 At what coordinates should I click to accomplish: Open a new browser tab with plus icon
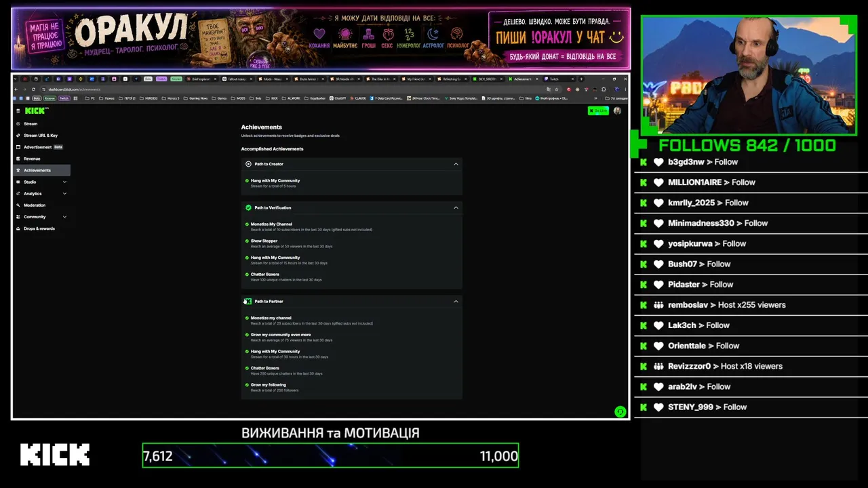pyautogui.click(x=581, y=79)
